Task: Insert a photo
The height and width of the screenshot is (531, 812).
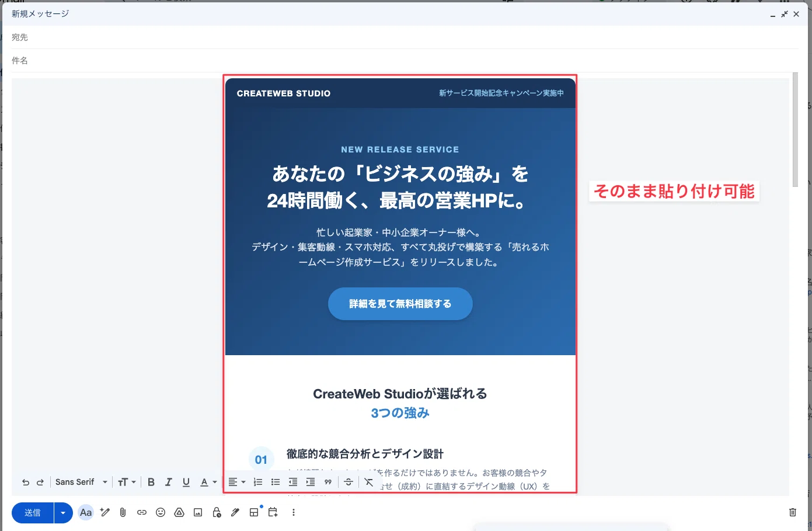Action: (198, 512)
